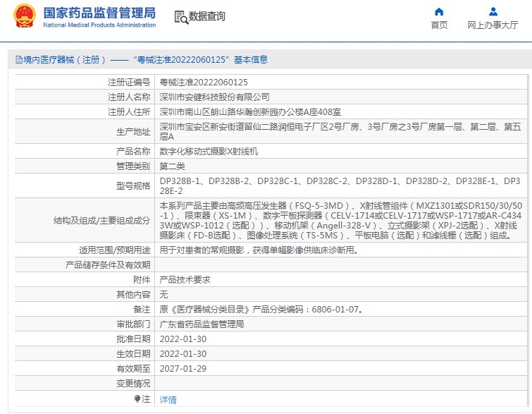Click the 变更情况 label

133,384
